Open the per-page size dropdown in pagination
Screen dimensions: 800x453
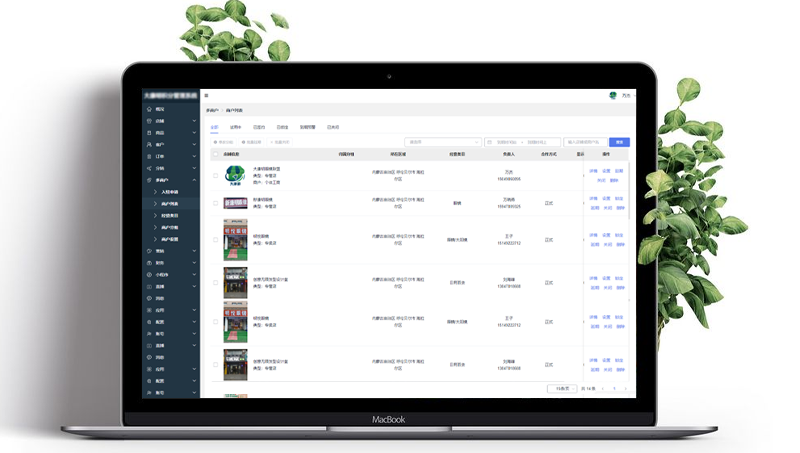coord(562,389)
